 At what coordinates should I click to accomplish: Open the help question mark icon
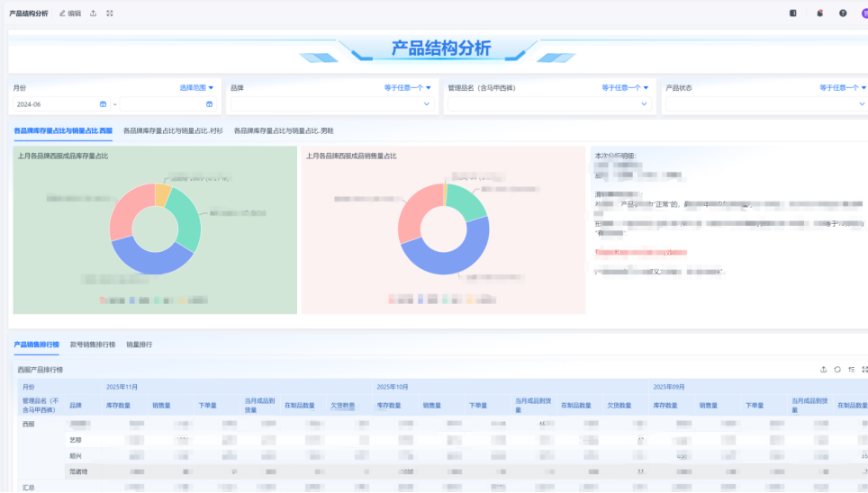pyautogui.click(x=843, y=13)
